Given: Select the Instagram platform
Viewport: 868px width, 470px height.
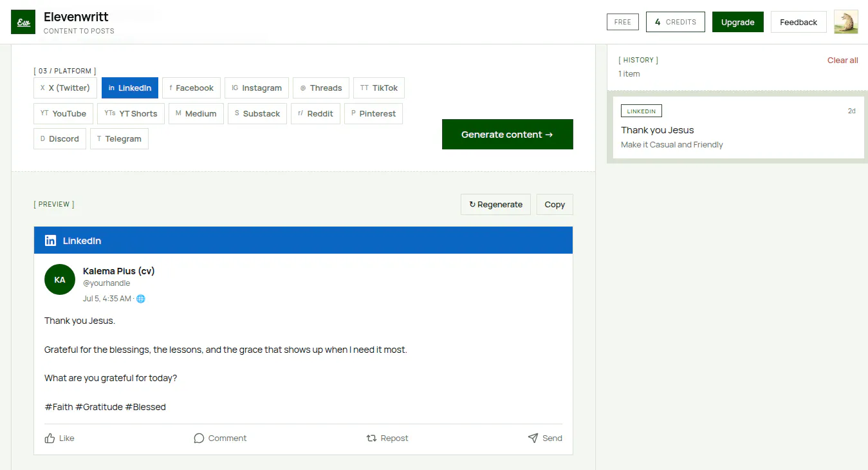Looking at the screenshot, I should click(x=257, y=88).
